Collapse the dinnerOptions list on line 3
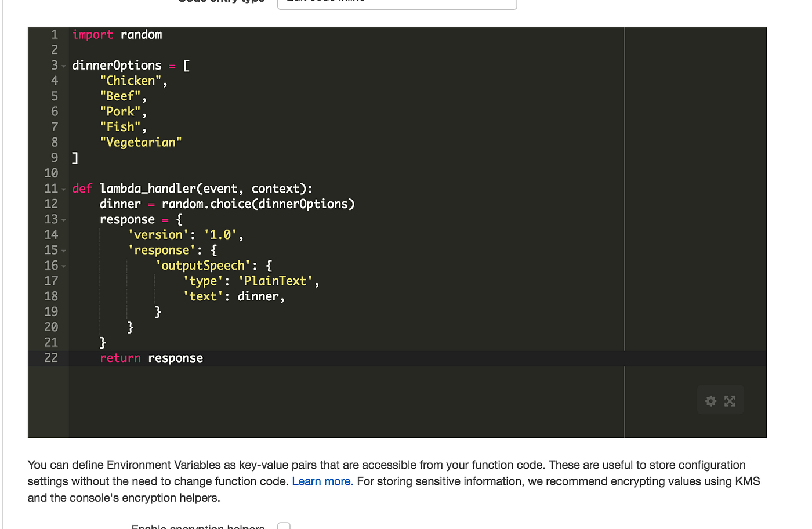This screenshot has width=812, height=529. pyautogui.click(x=63, y=65)
